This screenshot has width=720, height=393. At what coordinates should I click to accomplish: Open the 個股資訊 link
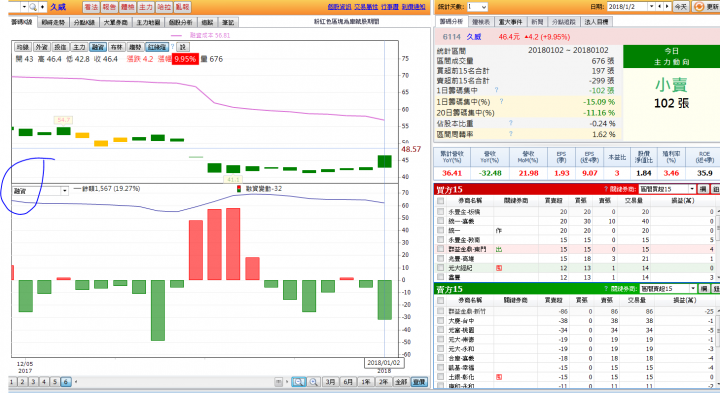click(x=339, y=7)
